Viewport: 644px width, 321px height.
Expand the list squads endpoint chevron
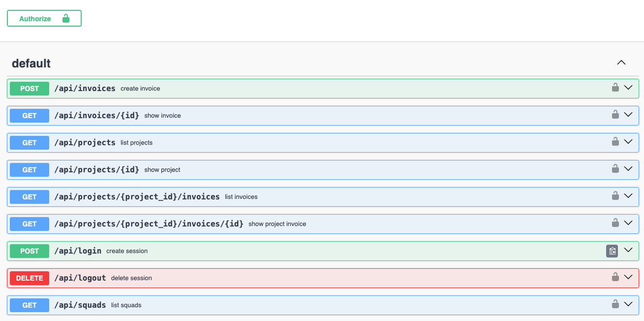pyautogui.click(x=628, y=304)
